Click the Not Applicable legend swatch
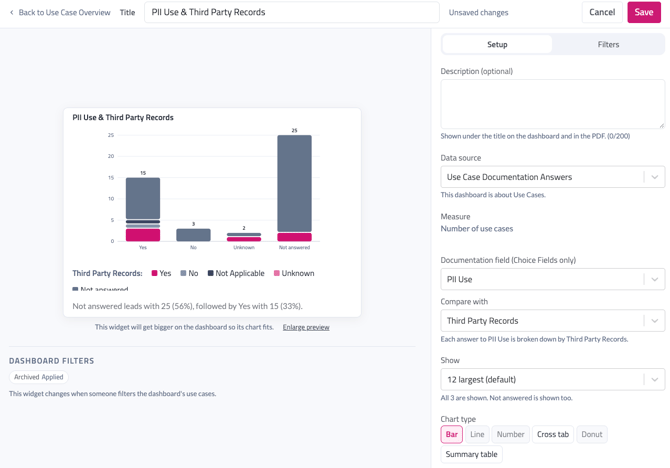The image size is (670, 468). 210,273
